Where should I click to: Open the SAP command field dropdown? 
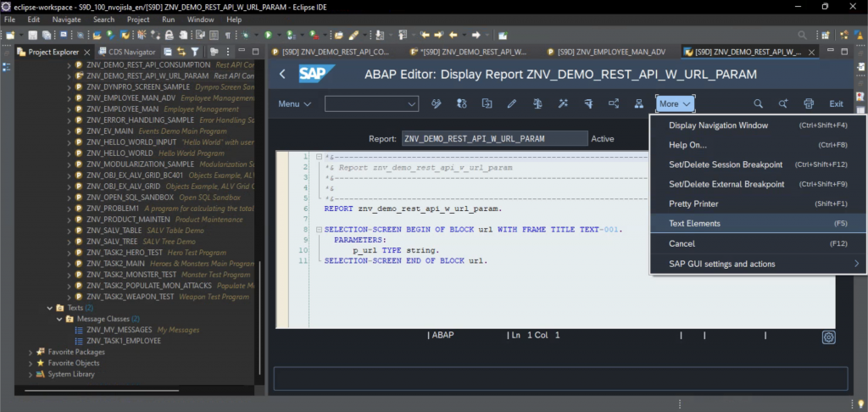[412, 103]
